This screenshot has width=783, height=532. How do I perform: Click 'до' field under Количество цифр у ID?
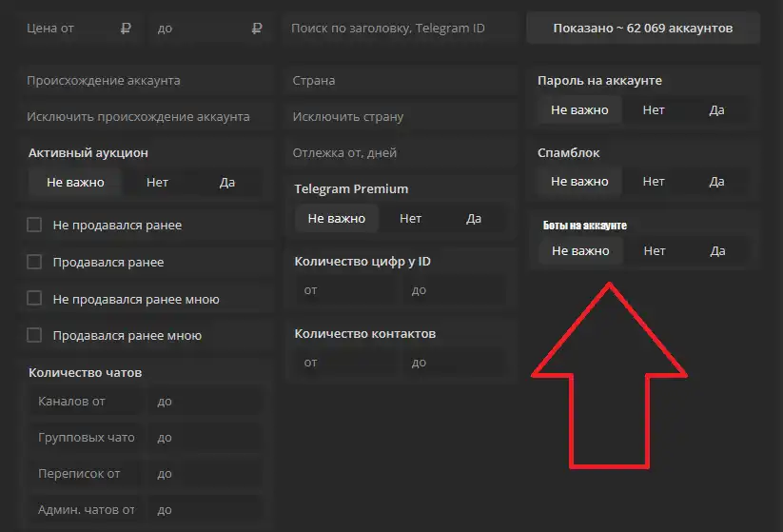455,290
